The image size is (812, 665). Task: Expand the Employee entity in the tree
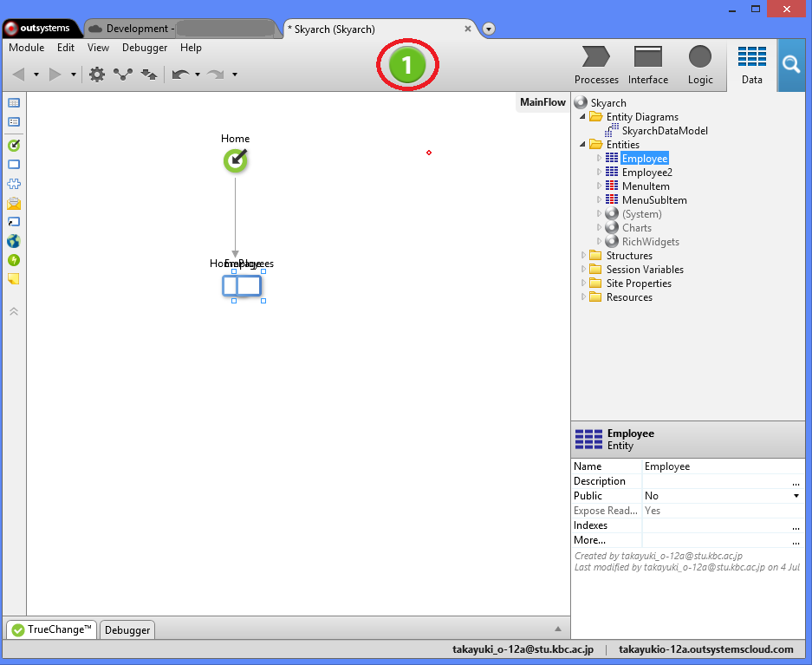coord(599,158)
